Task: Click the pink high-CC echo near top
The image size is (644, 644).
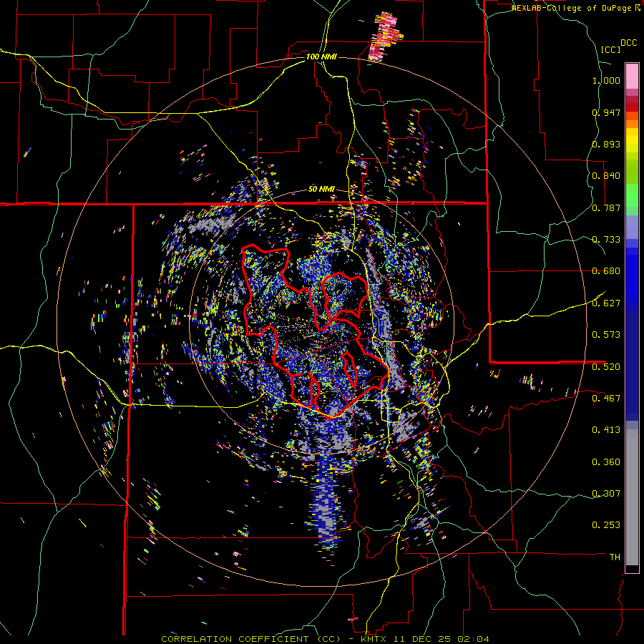Action: tap(384, 37)
